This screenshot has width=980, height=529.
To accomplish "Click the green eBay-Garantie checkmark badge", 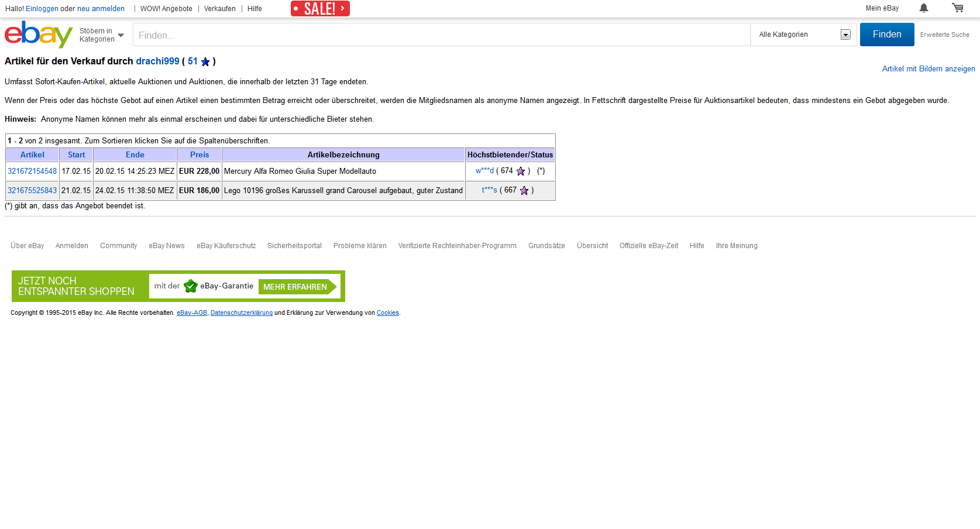I will click(191, 286).
